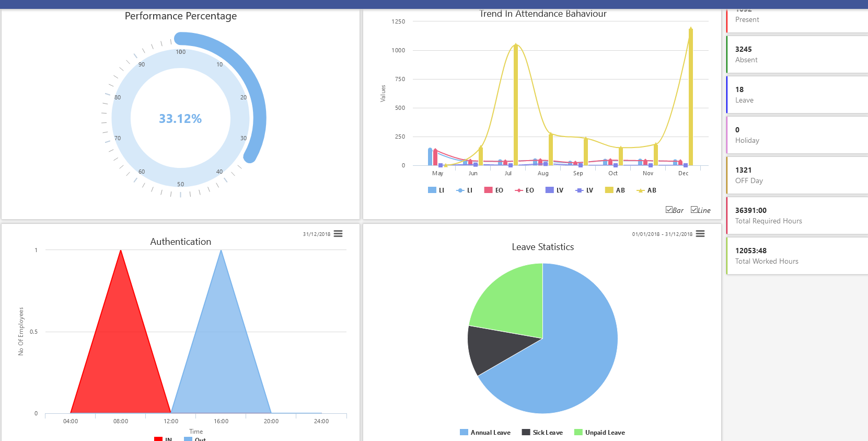Viewport: 868px width, 441px height.
Task: Click the 16:00 time axis label
Action: (x=221, y=421)
